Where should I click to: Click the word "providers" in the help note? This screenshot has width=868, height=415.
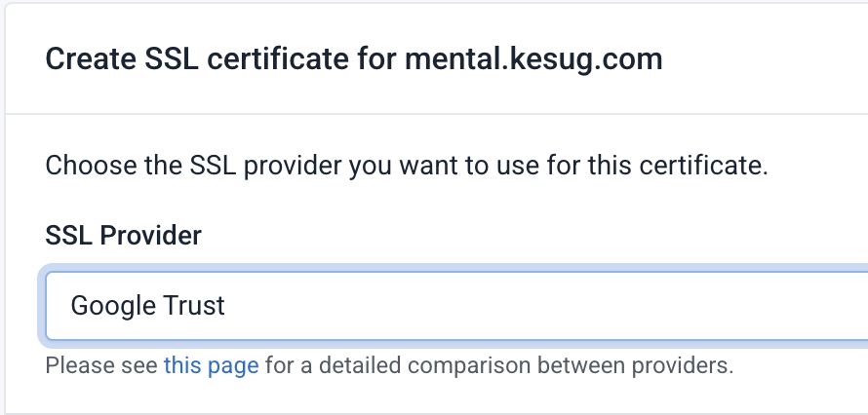point(689,366)
